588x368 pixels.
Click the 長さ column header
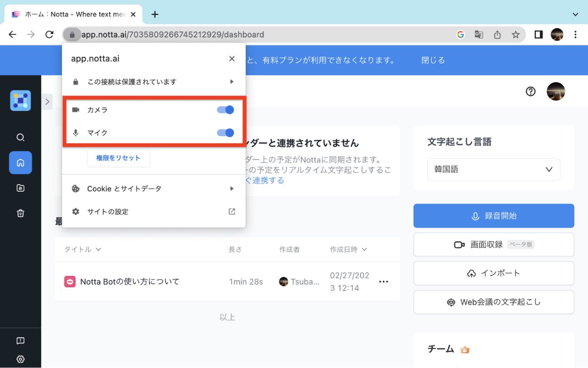[235, 249]
